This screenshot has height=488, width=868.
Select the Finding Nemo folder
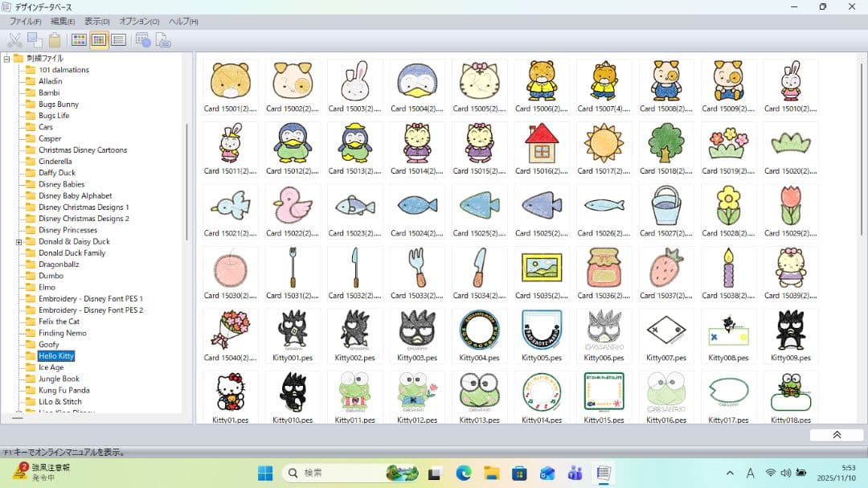62,333
